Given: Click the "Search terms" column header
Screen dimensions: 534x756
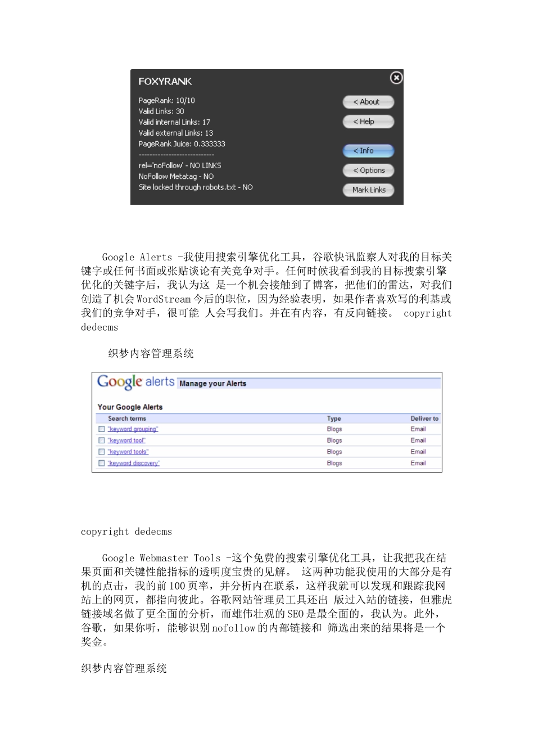Looking at the screenshot, I should point(127,418).
